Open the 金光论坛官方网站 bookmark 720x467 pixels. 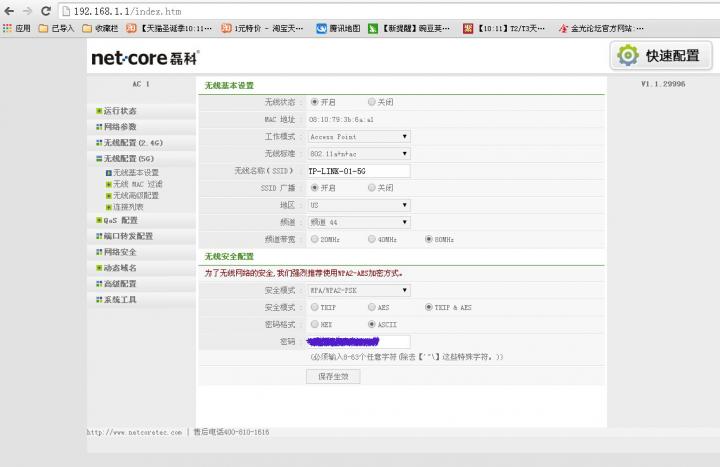[x=601, y=28]
